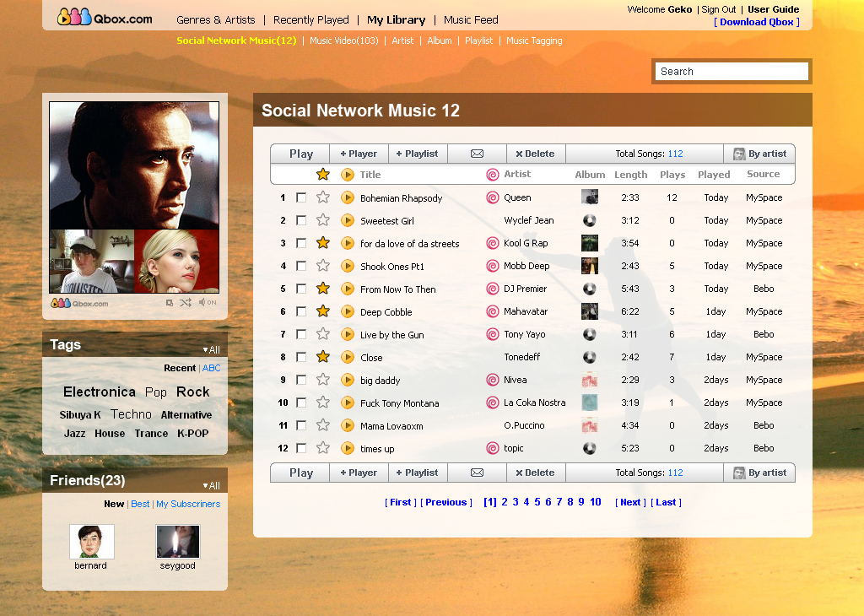Open the top By artist sort option

point(759,154)
